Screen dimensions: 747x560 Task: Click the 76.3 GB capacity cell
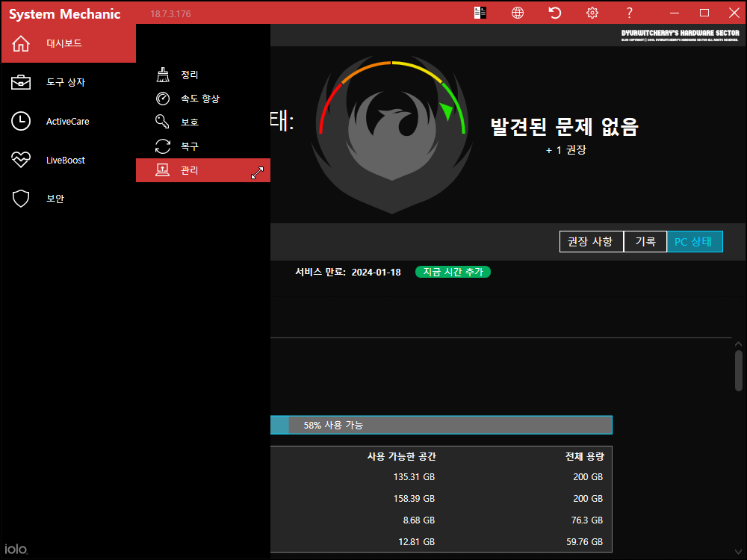click(587, 520)
